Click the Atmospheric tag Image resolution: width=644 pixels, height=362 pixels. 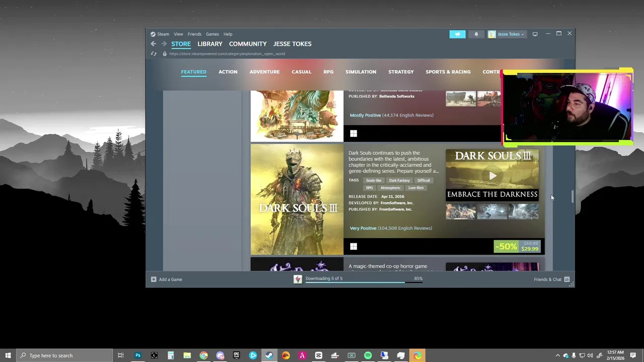(x=390, y=188)
